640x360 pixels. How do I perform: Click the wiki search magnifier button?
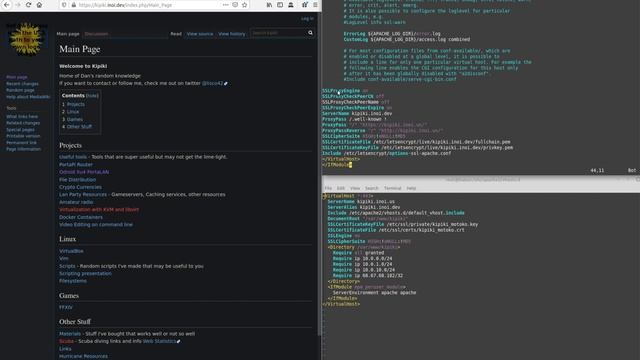pos(310,33)
